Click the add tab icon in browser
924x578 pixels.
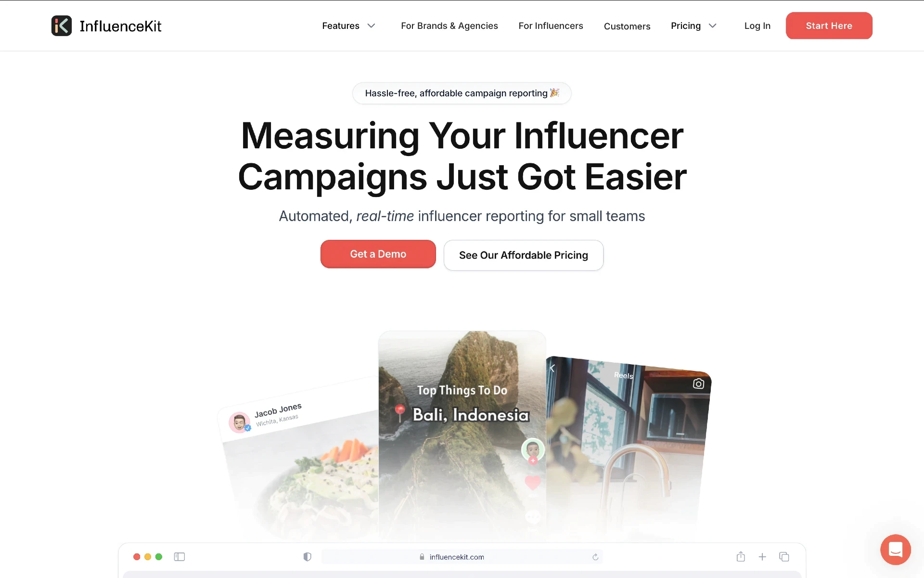tap(762, 557)
